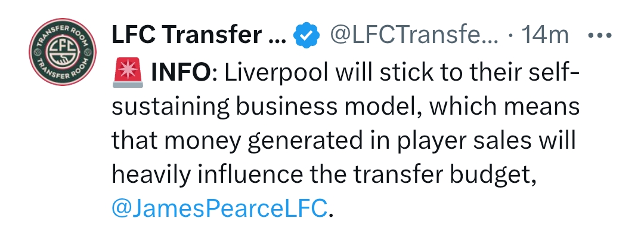This screenshot has width=644, height=227.
Task: Click upper 'TRANSFER ROOM' arc text on avatar
Action: 63,31
